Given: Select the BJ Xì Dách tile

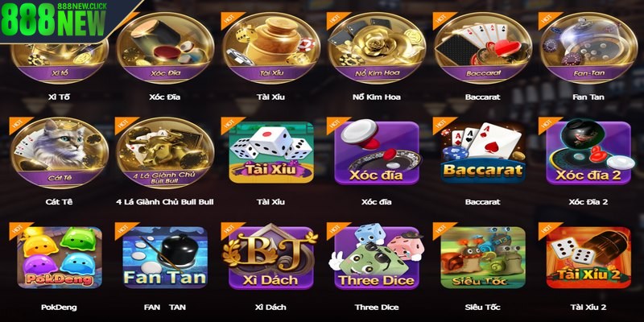Looking at the screenshot, I should [x=271, y=258].
